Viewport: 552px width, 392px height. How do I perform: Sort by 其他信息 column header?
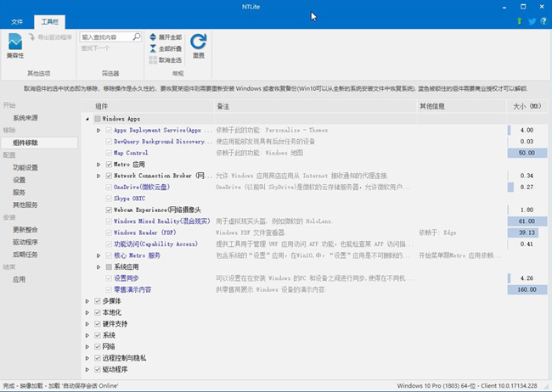point(461,106)
